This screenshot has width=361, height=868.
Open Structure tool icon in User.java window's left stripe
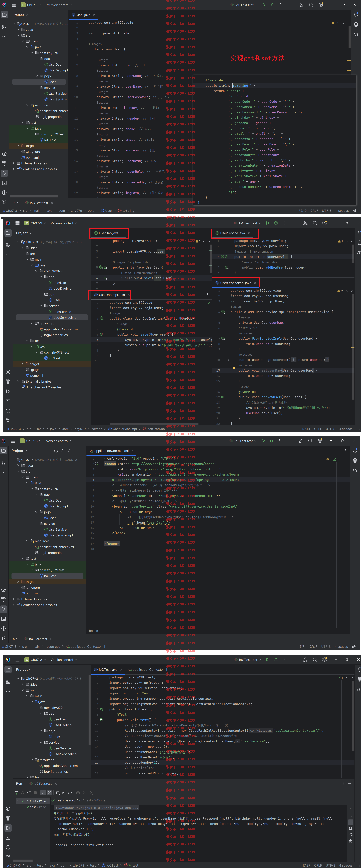pos(4,27)
